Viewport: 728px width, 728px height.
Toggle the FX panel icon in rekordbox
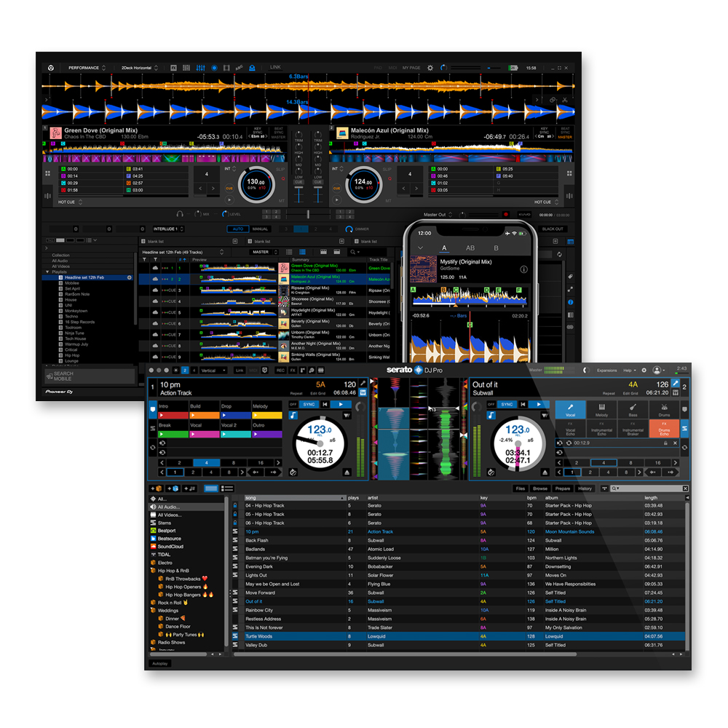click(x=174, y=68)
